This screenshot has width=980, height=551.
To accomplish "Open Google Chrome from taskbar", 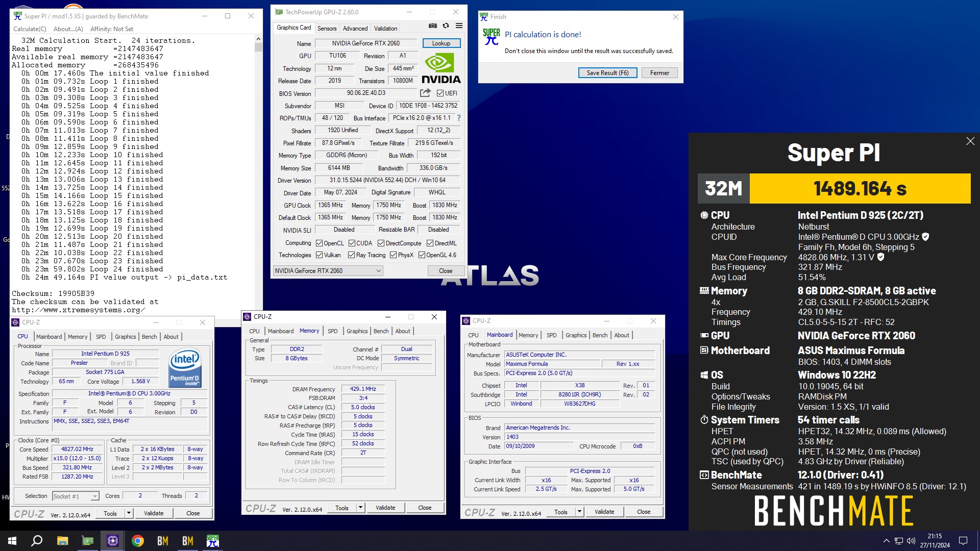I will (x=138, y=541).
